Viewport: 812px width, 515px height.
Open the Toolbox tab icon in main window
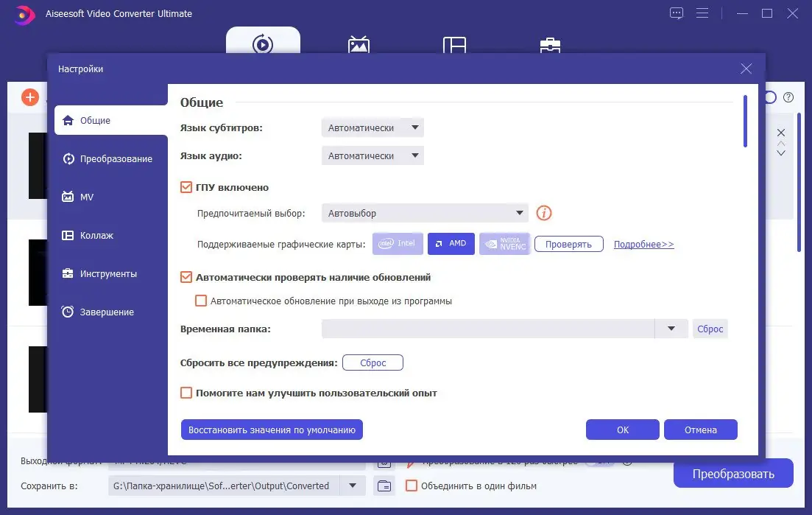pos(550,45)
